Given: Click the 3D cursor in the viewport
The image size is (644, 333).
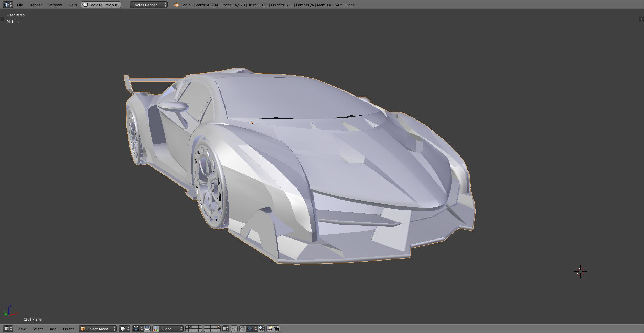Looking at the screenshot, I should pyautogui.click(x=580, y=271).
